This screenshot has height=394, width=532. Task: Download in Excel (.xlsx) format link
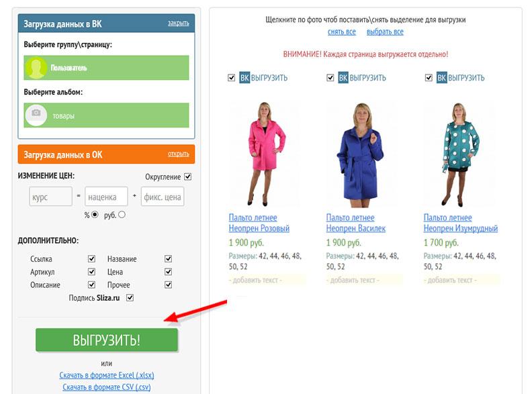(107, 375)
